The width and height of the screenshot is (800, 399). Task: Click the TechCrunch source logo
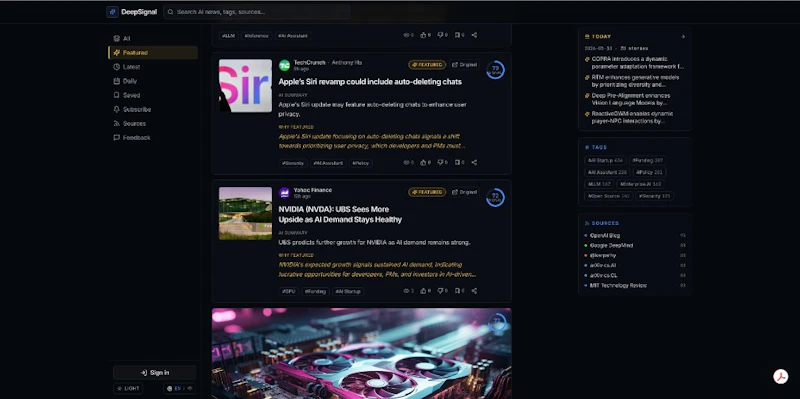click(284, 65)
